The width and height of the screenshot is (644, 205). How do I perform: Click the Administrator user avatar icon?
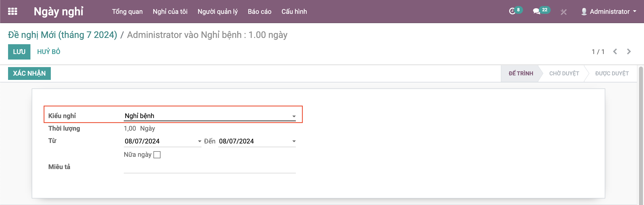pos(584,12)
